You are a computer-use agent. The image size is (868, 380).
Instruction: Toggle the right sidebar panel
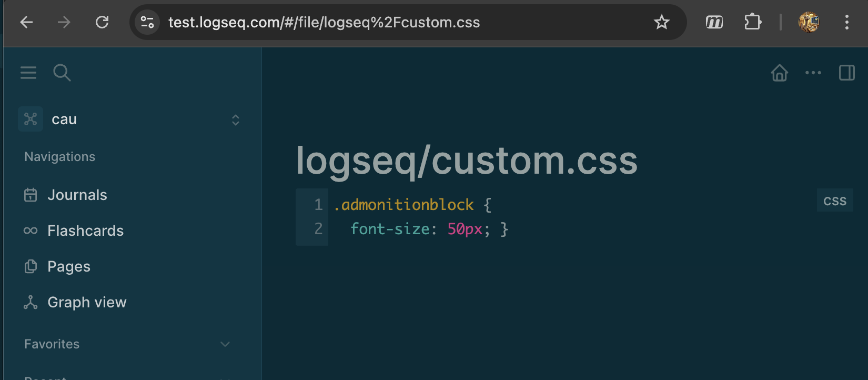(846, 73)
